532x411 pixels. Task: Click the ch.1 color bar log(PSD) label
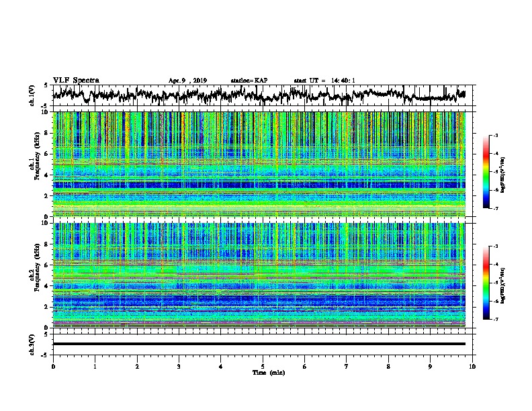[x=503, y=175]
